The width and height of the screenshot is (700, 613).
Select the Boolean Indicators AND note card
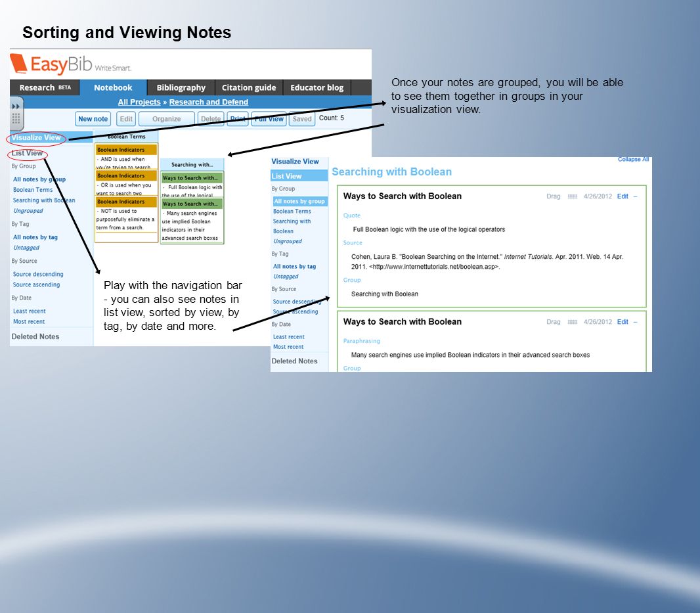pos(126,156)
